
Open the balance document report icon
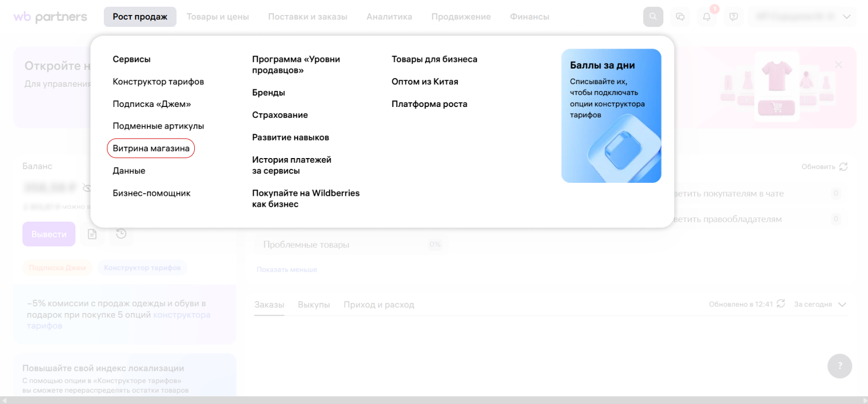click(x=92, y=234)
